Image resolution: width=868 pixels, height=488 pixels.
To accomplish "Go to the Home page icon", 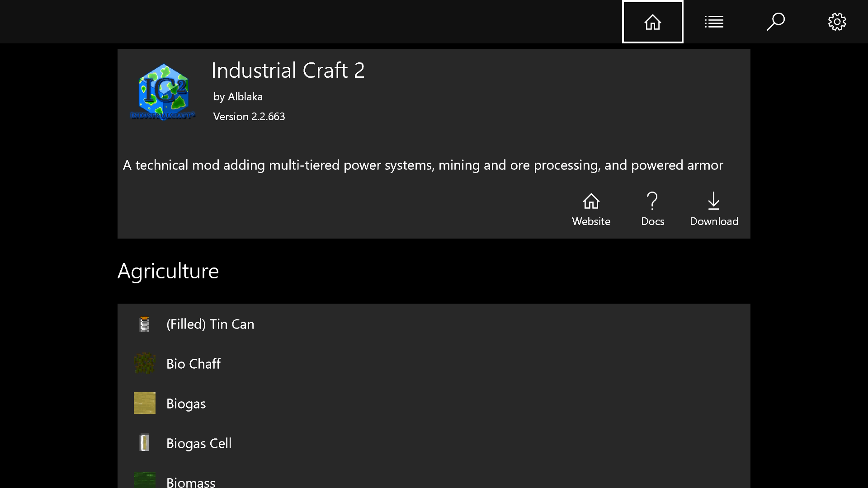I will coord(652,22).
